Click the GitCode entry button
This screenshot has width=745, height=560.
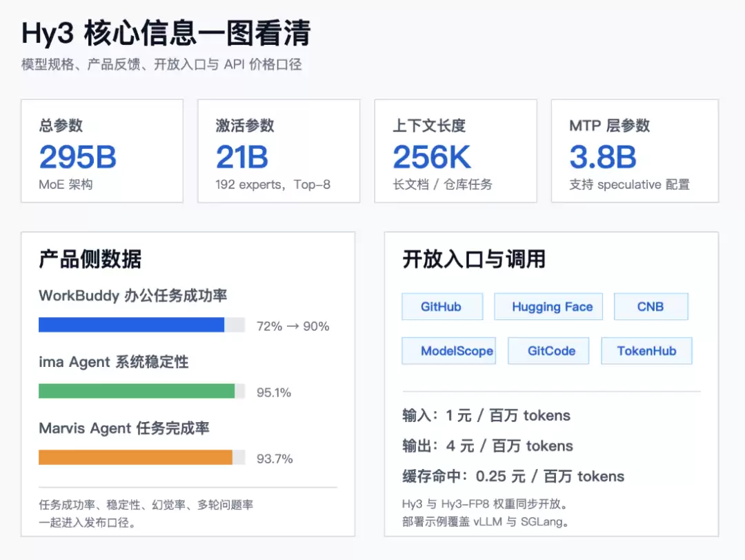[548, 350]
